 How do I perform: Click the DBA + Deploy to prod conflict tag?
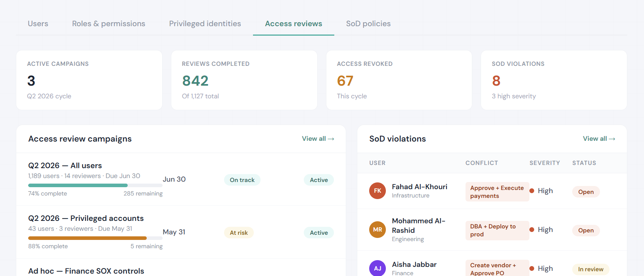pos(497,230)
